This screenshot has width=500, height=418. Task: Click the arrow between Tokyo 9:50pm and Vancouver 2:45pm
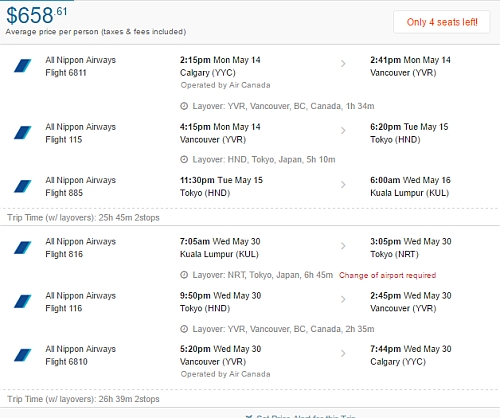pyautogui.click(x=343, y=300)
